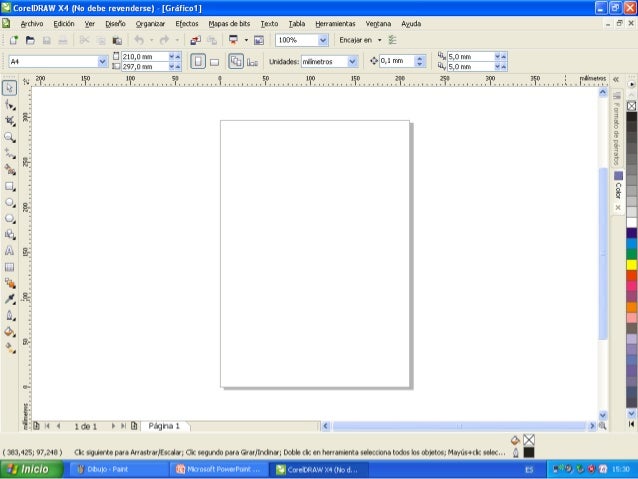Click the ES language indicator in the taskbar

(x=529, y=470)
